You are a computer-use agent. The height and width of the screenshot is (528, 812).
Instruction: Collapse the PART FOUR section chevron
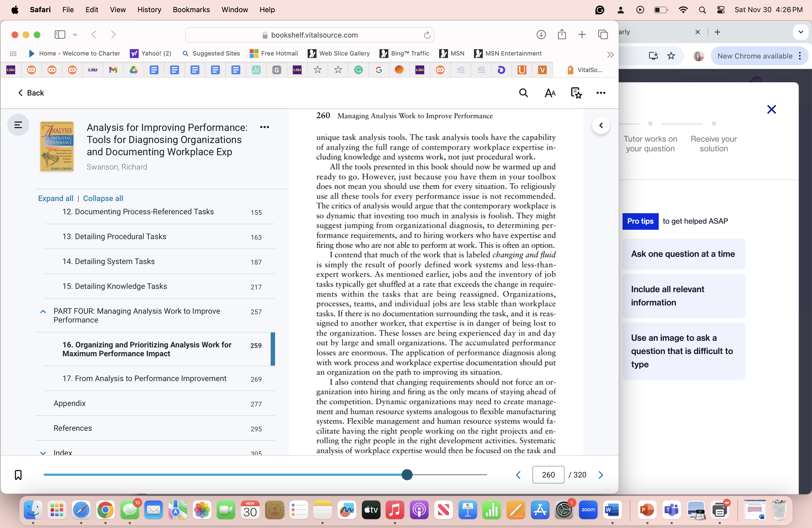point(43,311)
